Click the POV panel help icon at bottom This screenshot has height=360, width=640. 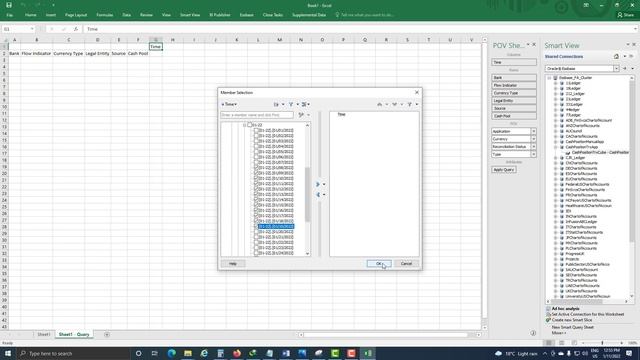point(533,333)
